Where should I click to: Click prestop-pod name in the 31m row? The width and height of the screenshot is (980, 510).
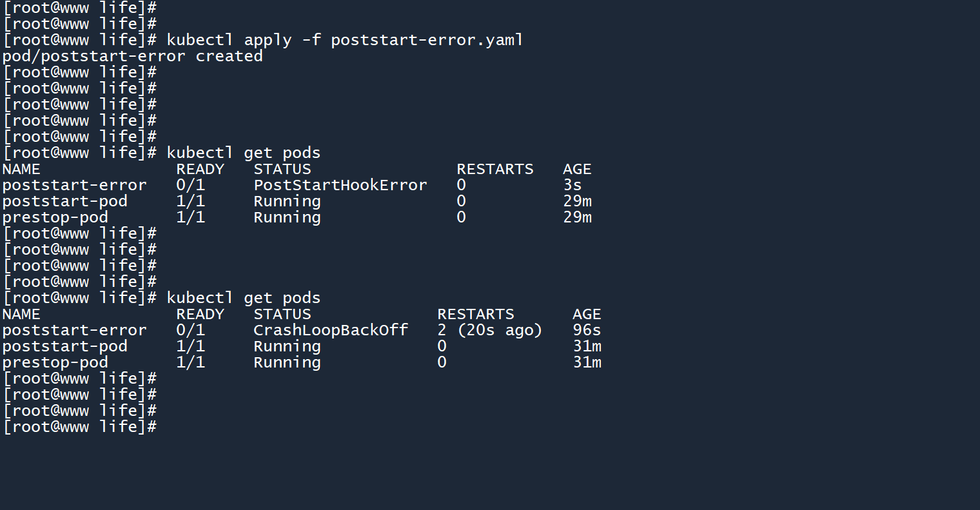(55, 363)
